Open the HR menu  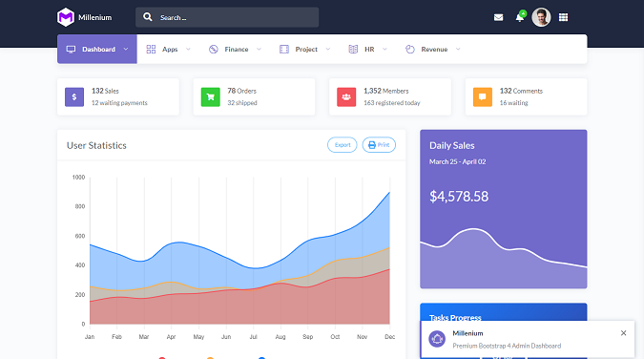[367, 49]
